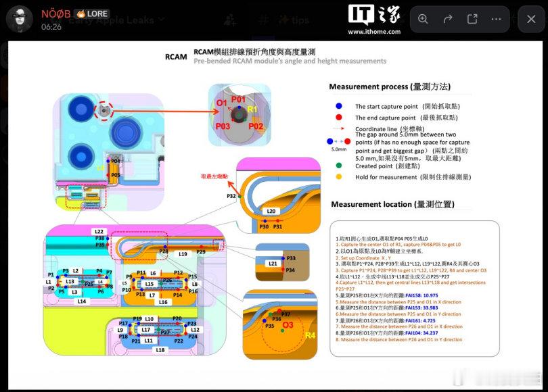Open the image in browser icon
The height and width of the screenshot is (392, 548).
472,19
